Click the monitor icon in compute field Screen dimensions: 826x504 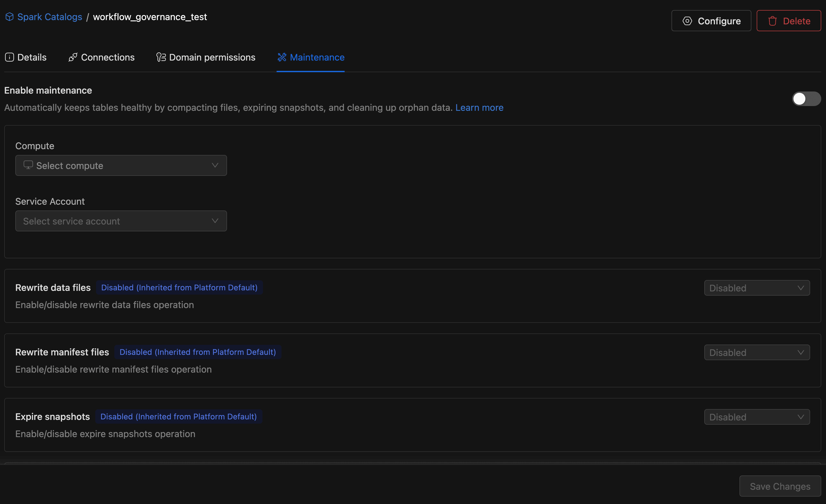[28, 165]
